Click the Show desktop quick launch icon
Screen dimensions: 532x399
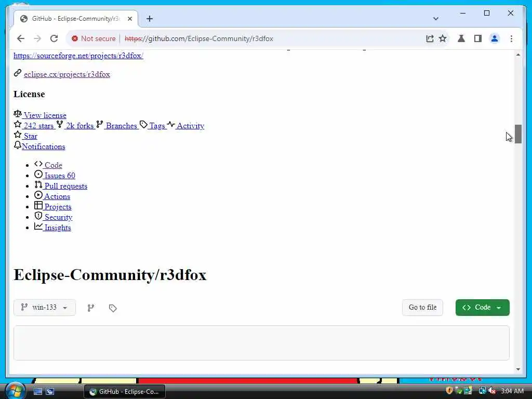coord(38,392)
